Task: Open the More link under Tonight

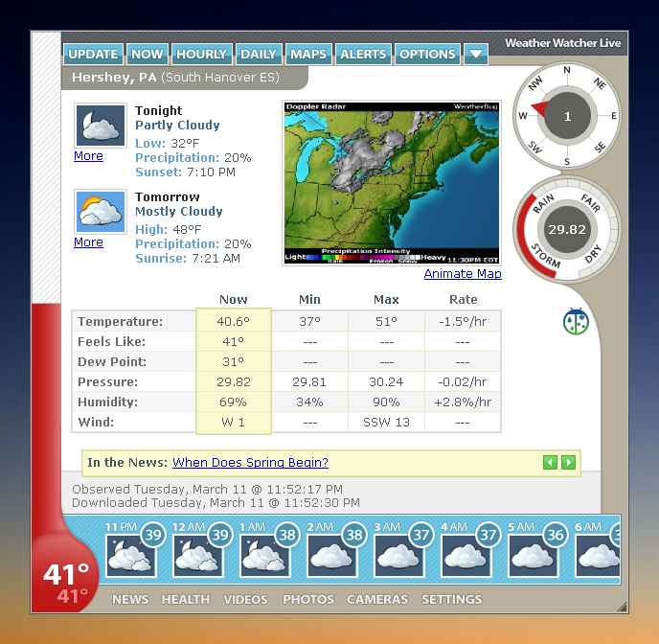Action: point(88,156)
